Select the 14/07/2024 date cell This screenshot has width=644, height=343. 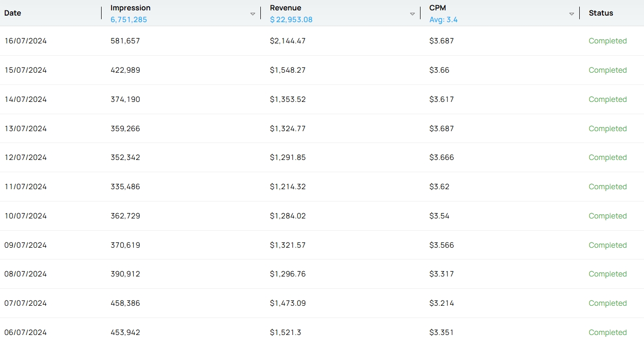coord(26,100)
